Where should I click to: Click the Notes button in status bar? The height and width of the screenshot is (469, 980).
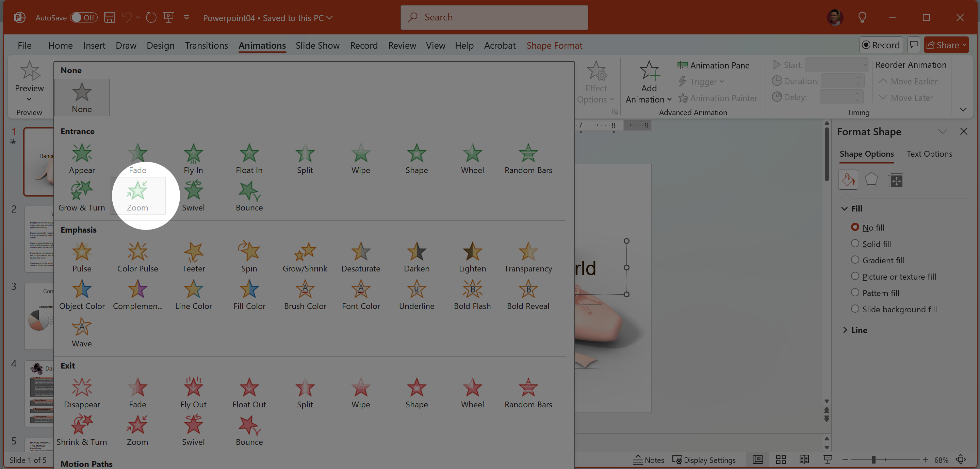[x=649, y=460]
